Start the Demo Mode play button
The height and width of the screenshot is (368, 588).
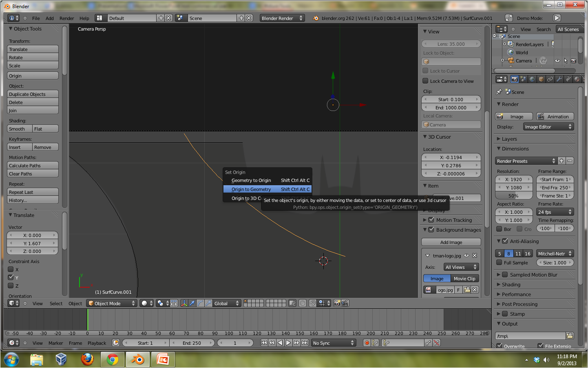coord(557,18)
